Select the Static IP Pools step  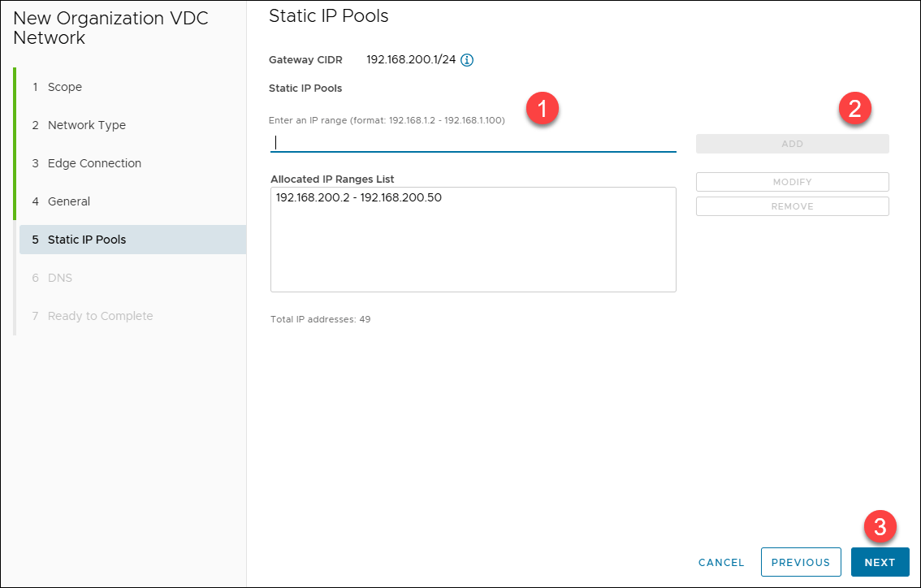click(87, 240)
